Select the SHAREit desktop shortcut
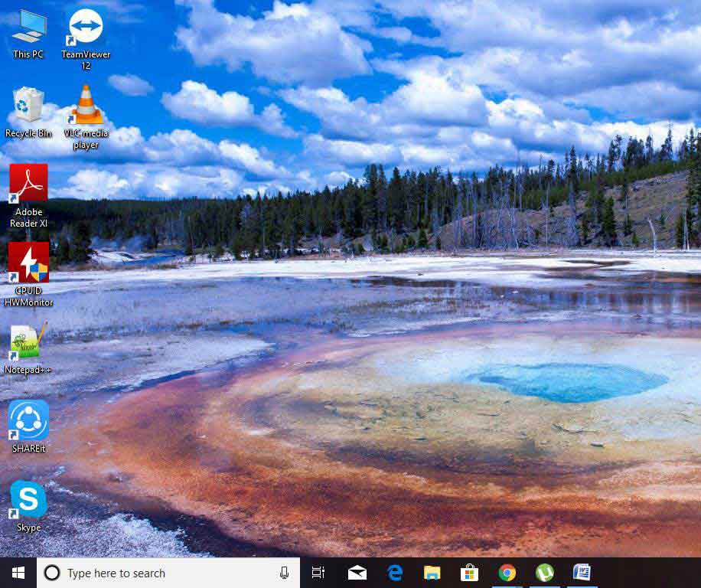701x588 pixels. coord(28,427)
